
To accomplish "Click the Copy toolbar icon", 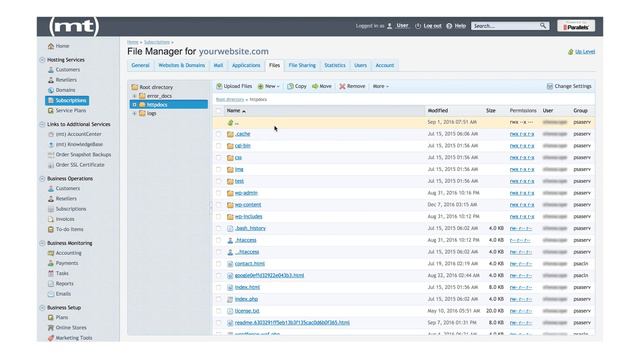I will pos(290,86).
